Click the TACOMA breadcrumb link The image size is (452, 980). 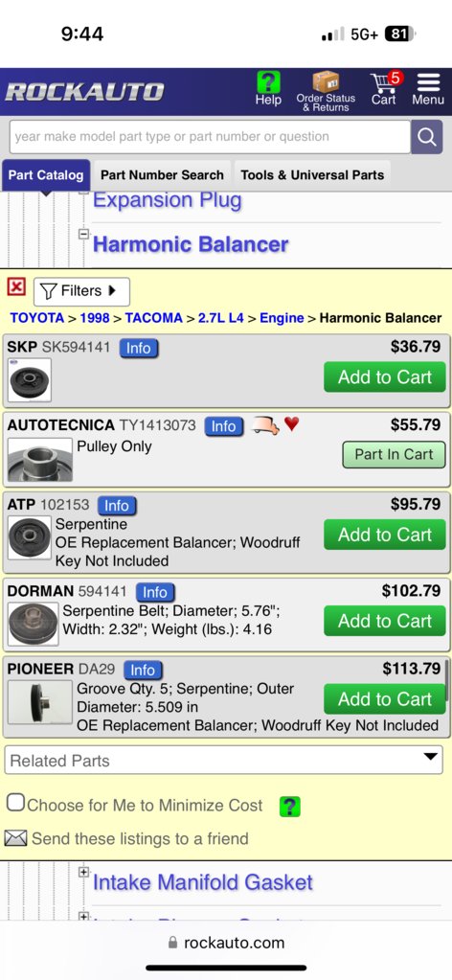click(x=154, y=318)
